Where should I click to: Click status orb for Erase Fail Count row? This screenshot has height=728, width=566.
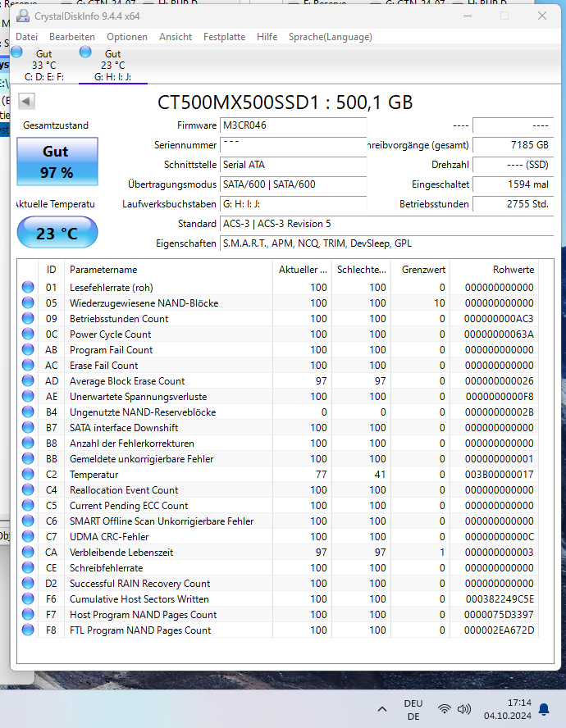click(28, 365)
